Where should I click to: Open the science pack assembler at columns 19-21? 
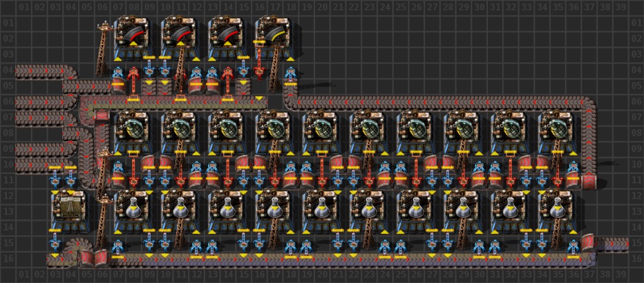(x=322, y=211)
